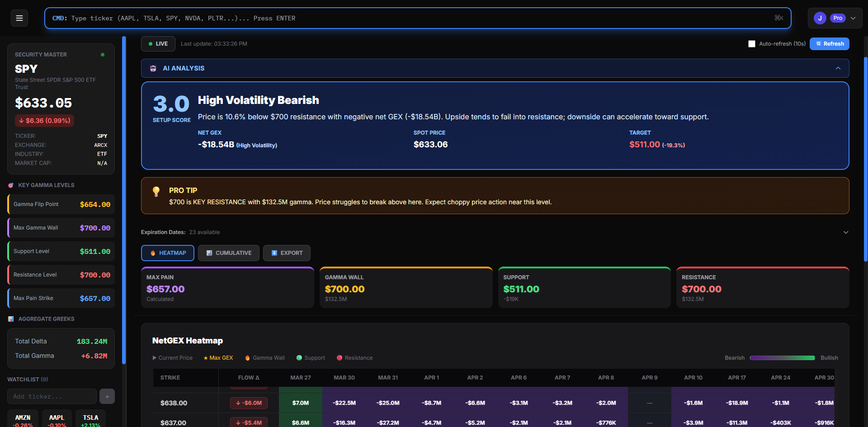This screenshot has height=427, width=868.
Task: Select the flame icon on Heatmap button
Action: coord(152,253)
